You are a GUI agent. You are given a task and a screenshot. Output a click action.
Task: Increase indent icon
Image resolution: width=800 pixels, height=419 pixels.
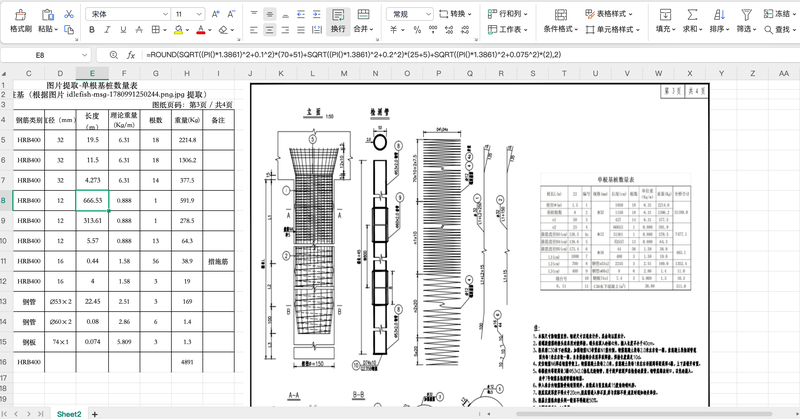click(317, 14)
